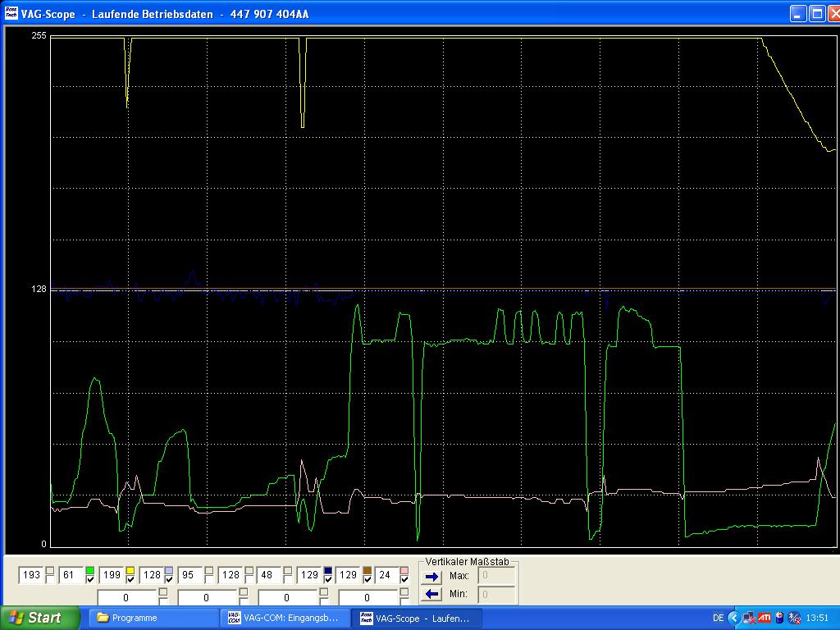Uncheck the checkbox beside the green swatch
The image size is (840, 630).
tap(90, 580)
